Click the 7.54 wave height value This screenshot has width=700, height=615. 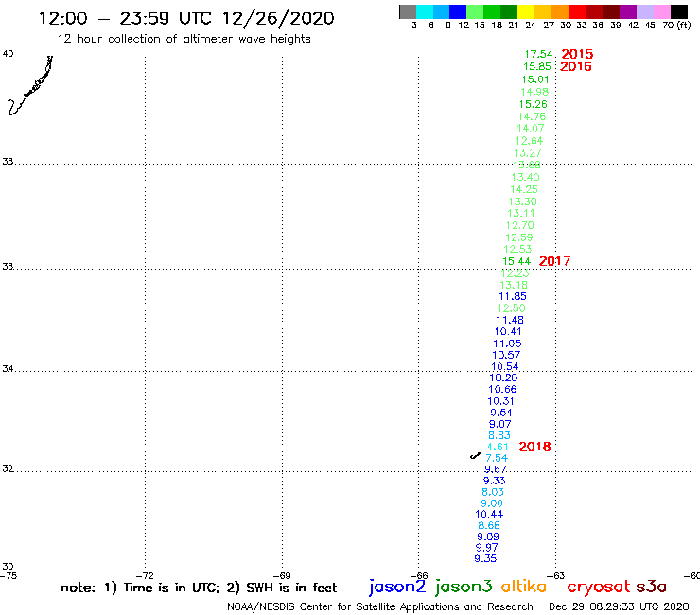[x=497, y=458]
